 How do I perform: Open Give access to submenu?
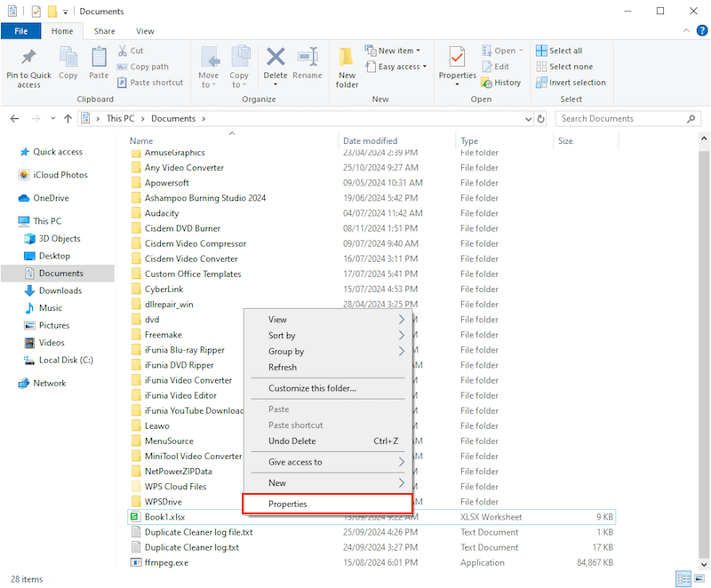327,462
